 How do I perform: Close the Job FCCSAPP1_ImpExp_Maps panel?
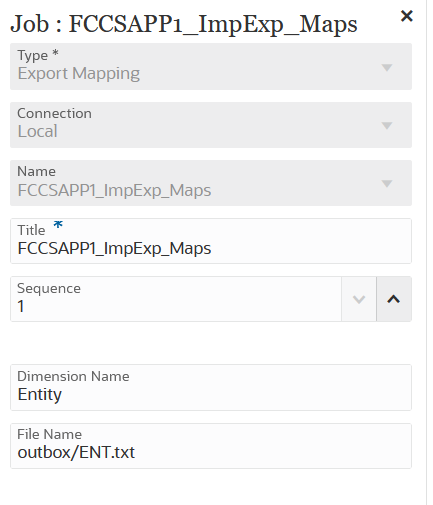point(406,16)
